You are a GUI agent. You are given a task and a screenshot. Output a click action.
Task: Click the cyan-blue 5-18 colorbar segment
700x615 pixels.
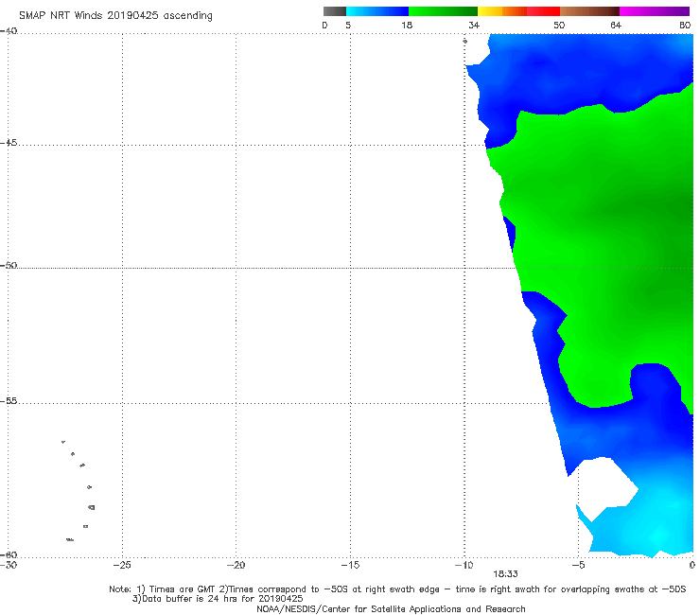(x=377, y=11)
